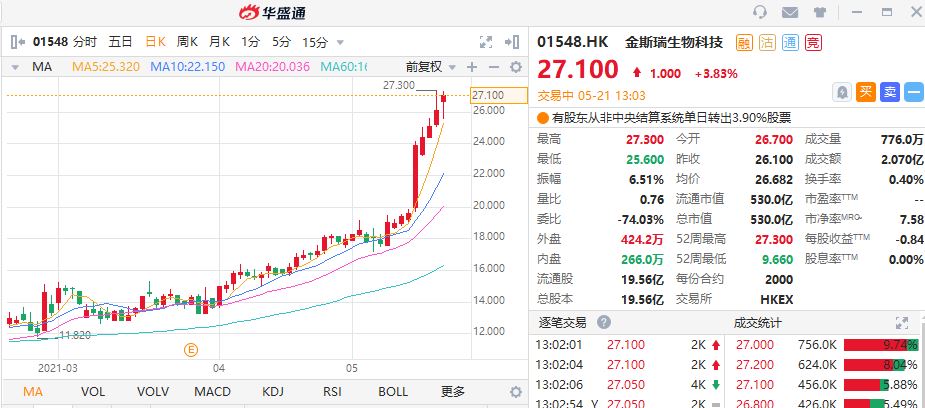This screenshot has height=408, width=925.
Task: Select the 1分 one-minute chart
Action: (x=250, y=42)
